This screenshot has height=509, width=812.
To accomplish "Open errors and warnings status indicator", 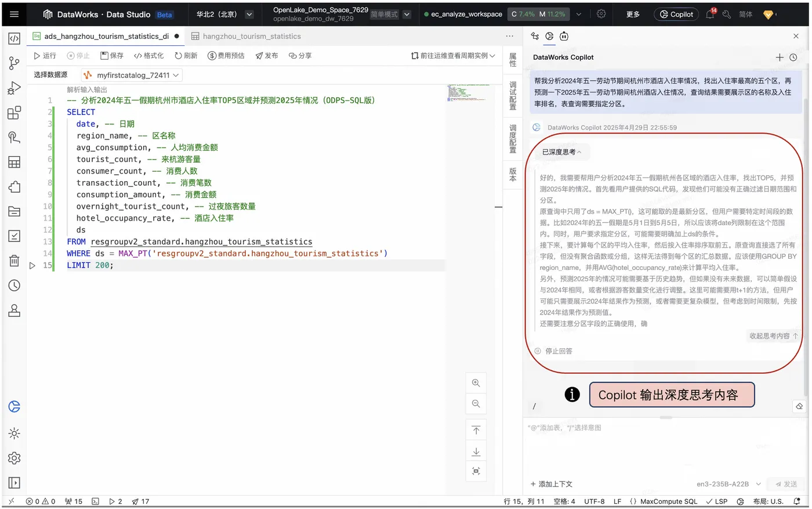I will 41,501.
